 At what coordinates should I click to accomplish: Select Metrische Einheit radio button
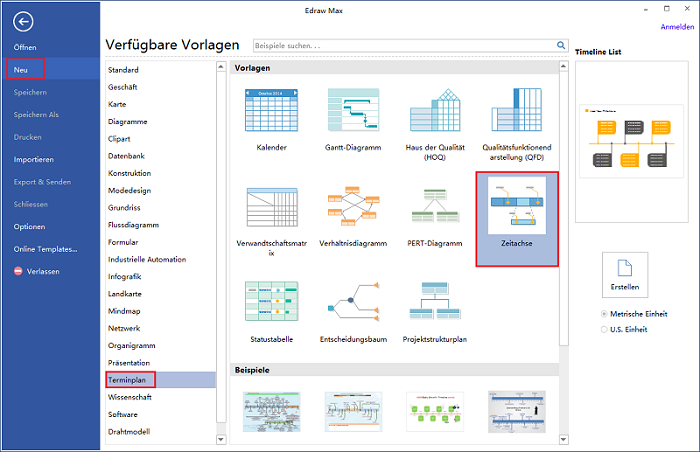click(604, 314)
